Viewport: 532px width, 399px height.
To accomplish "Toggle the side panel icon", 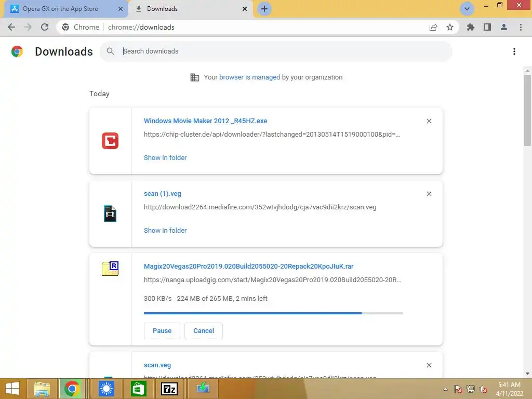I will pyautogui.click(x=487, y=27).
